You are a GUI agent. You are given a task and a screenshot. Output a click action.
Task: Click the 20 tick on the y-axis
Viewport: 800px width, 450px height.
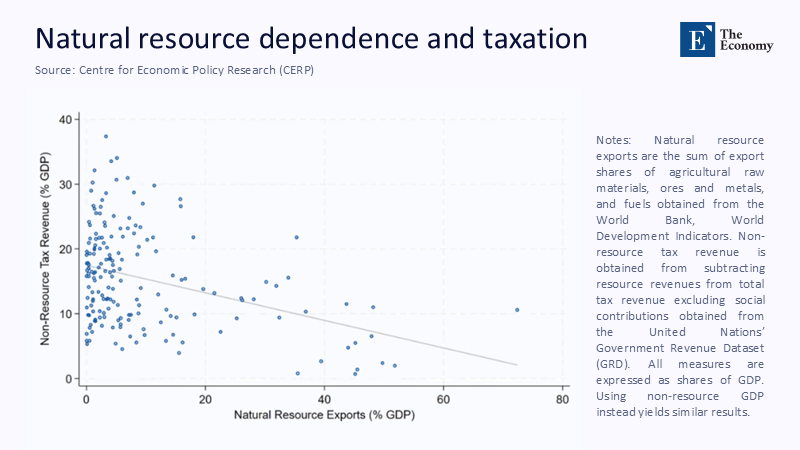tap(67, 249)
